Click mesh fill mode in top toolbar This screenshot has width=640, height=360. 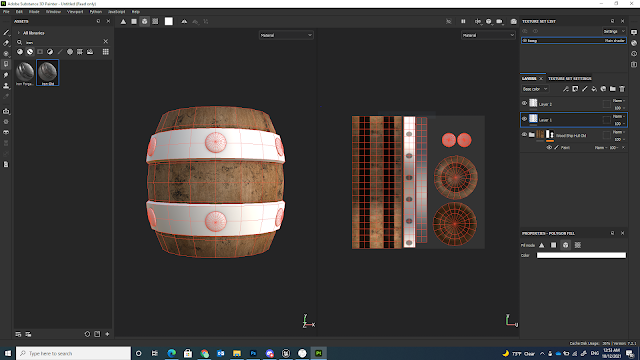click(x=144, y=22)
